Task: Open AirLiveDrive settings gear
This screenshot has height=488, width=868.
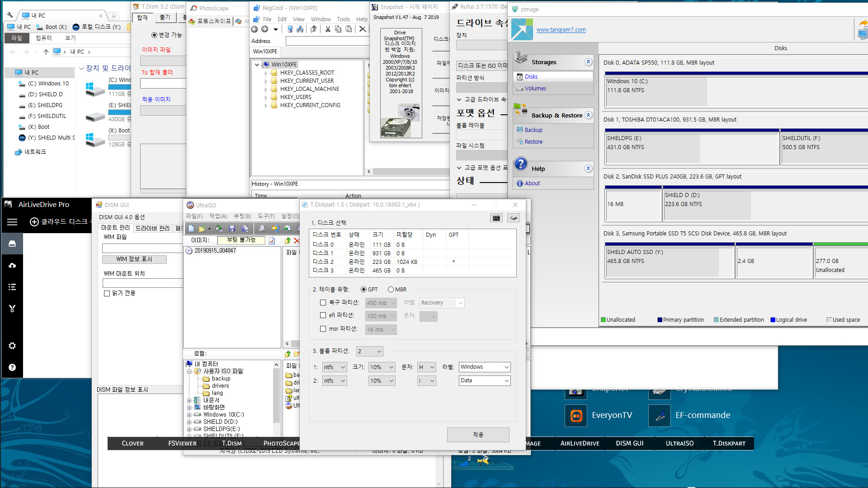Action: pyautogui.click(x=12, y=346)
